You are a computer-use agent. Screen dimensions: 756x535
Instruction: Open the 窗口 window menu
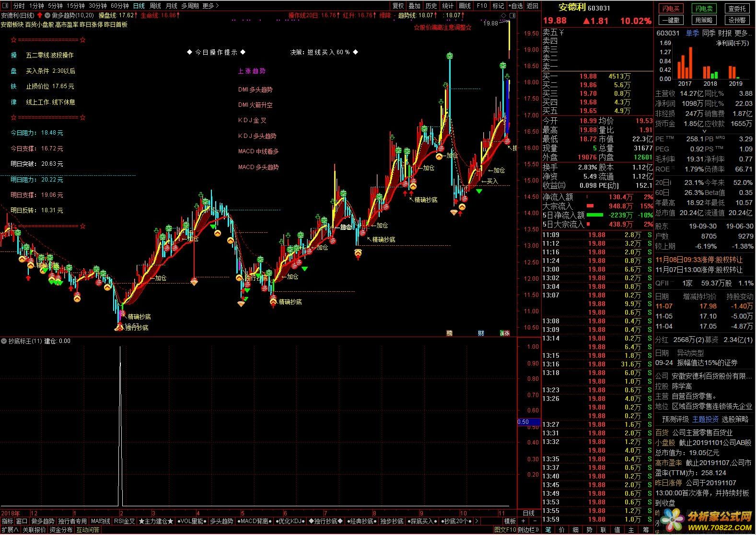[x=22, y=521]
